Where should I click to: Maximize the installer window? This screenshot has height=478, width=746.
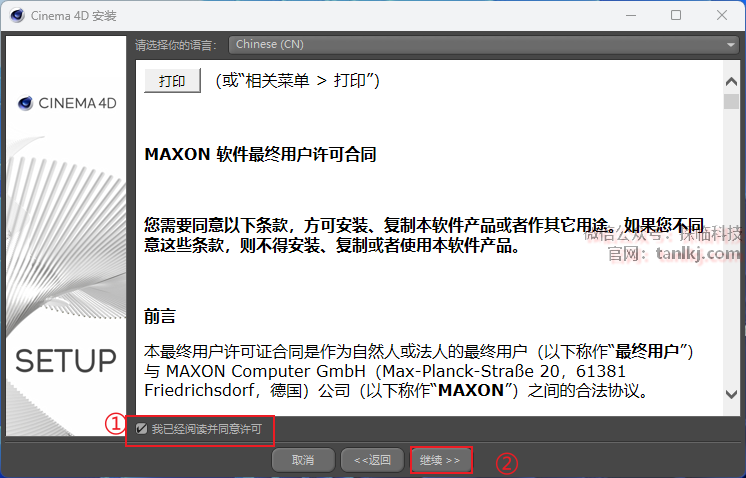click(x=676, y=15)
